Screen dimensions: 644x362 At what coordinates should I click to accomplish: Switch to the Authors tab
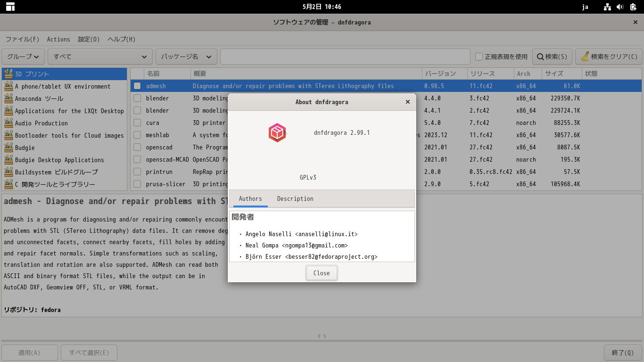coord(250,198)
